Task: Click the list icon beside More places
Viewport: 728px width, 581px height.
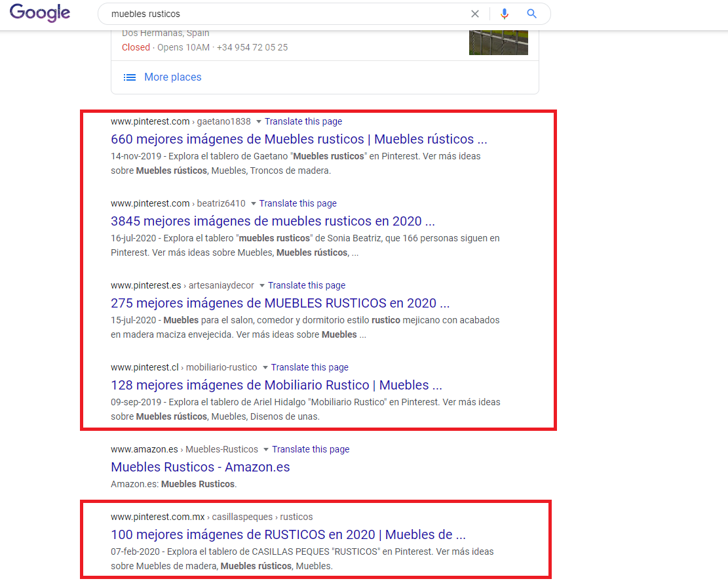Action: pos(130,77)
